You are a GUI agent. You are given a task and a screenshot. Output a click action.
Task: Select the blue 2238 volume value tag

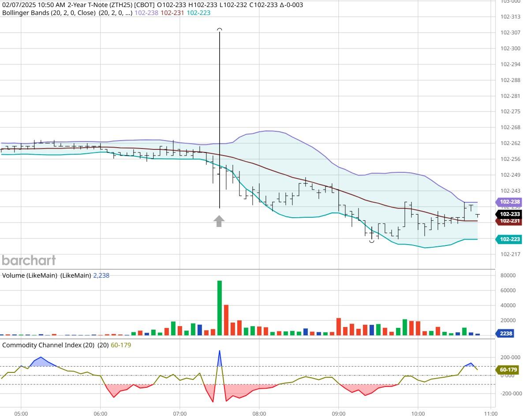[505, 334]
